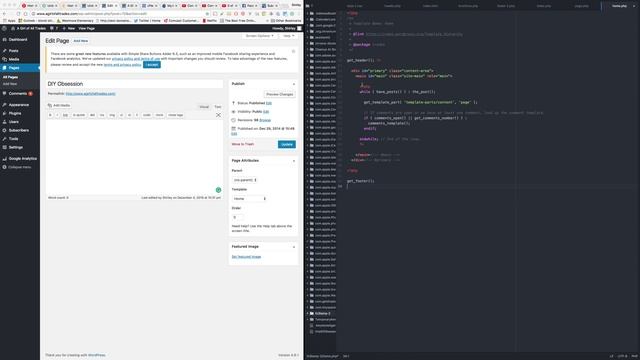Edit the DIY Obsession title field
Image resolution: width=640 pixels, height=360 pixels.
(135, 84)
